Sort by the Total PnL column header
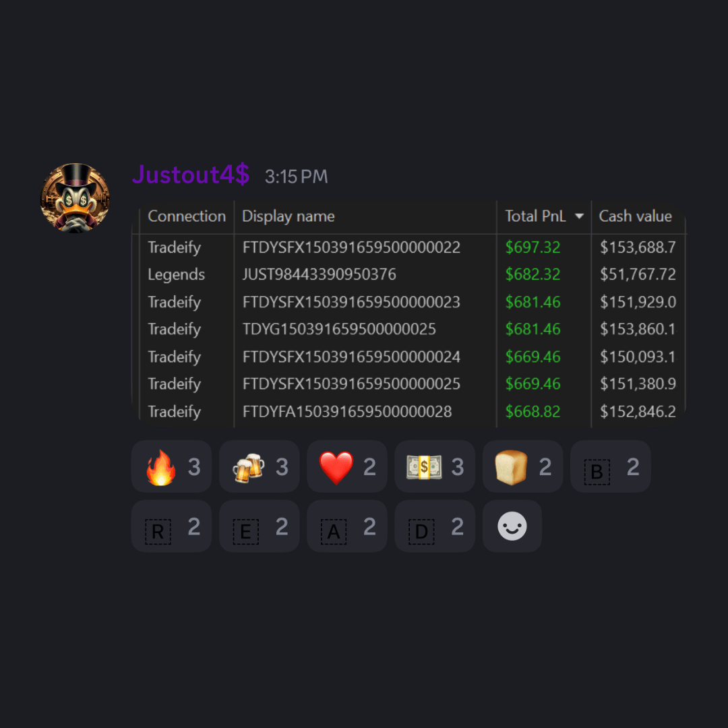This screenshot has height=728, width=728. (x=535, y=216)
